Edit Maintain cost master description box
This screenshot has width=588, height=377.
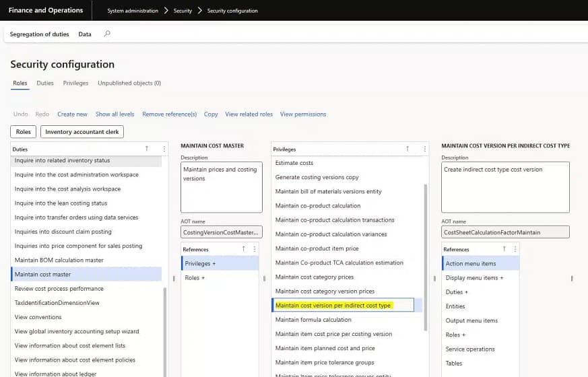pyautogui.click(x=221, y=187)
